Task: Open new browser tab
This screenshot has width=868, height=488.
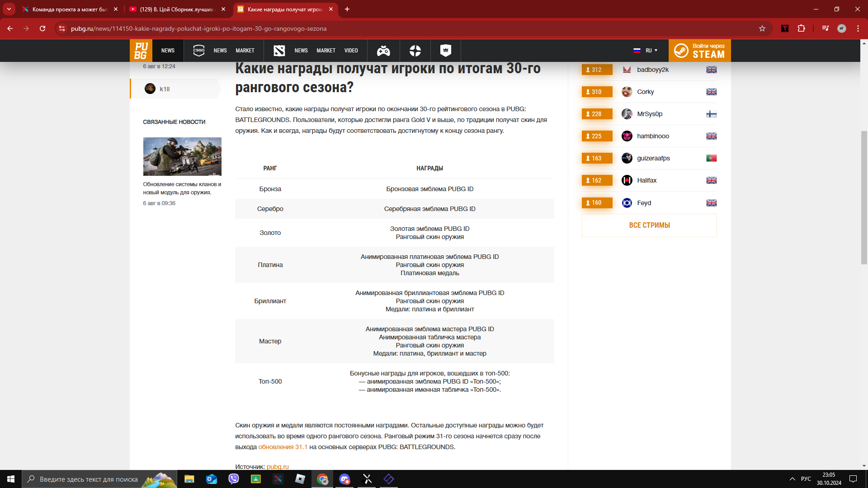Action: click(347, 9)
